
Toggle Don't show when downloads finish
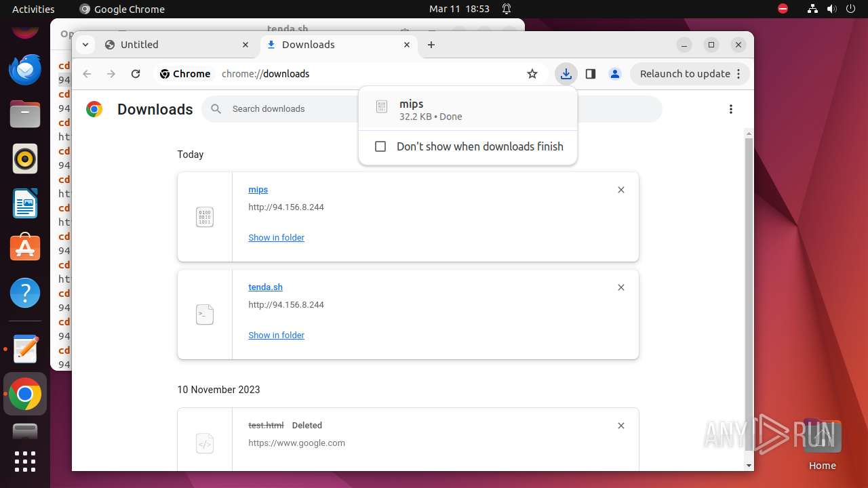pos(380,146)
